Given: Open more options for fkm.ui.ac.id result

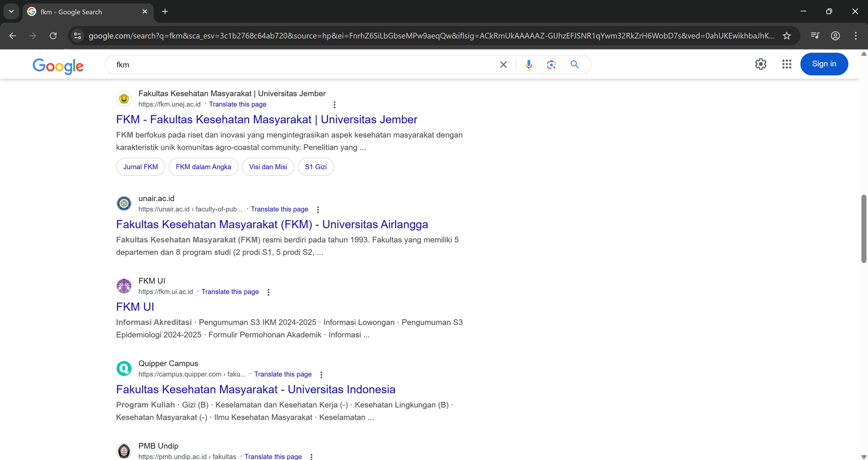Looking at the screenshot, I should (268, 292).
